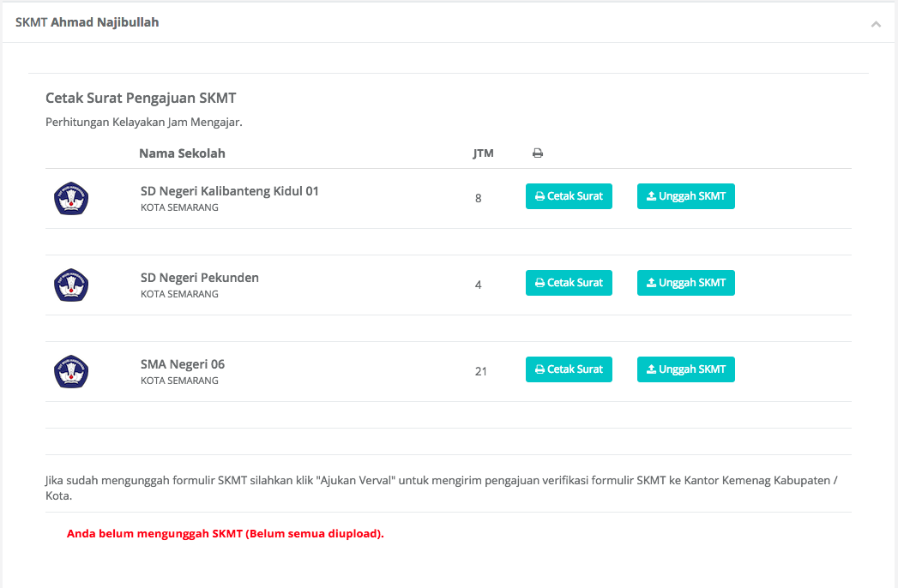Click the printer icon in the table header
This screenshot has width=898, height=588.
[x=537, y=152]
